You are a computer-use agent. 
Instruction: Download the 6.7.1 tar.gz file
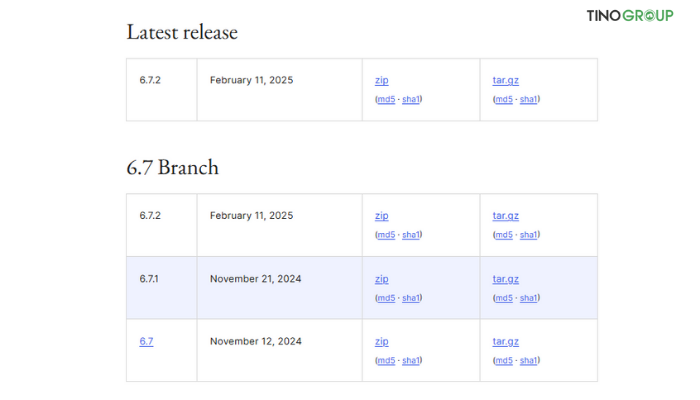505,279
